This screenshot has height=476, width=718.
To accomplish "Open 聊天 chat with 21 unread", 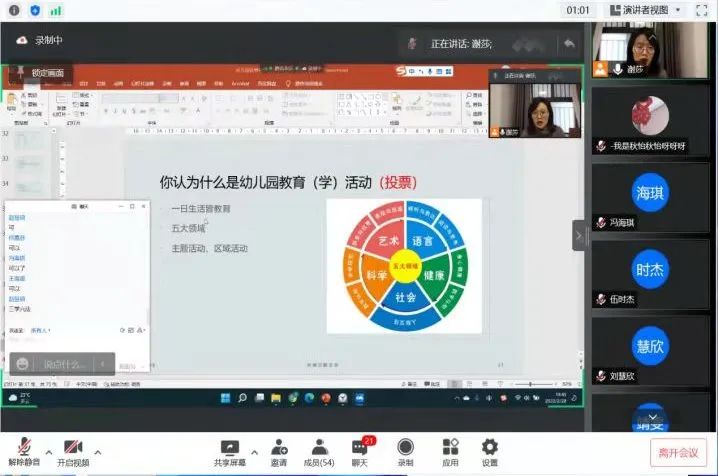I will coord(360,449).
